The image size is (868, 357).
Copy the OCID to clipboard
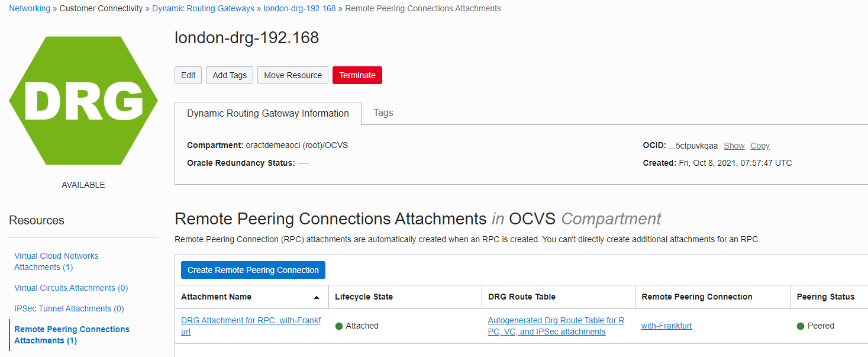(x=760, y=146)
